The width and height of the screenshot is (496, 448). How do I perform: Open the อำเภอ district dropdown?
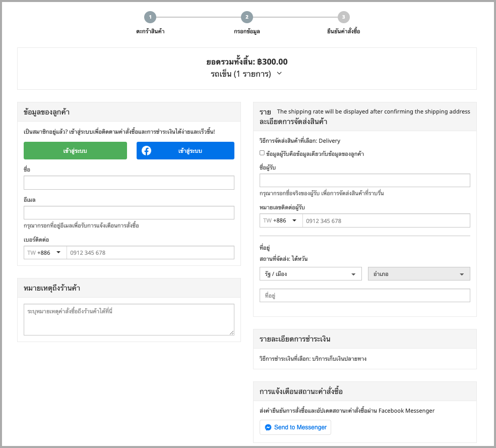point(419,274)
